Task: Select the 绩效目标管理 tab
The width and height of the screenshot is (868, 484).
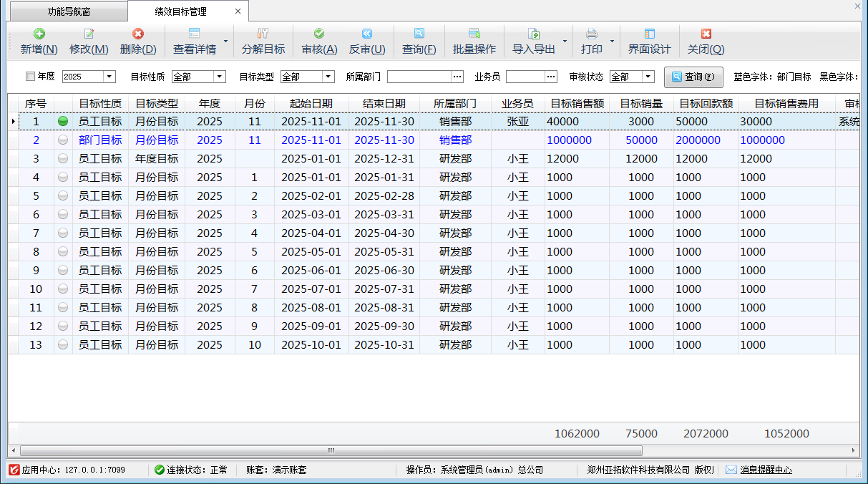Action: tap(180, 12)
